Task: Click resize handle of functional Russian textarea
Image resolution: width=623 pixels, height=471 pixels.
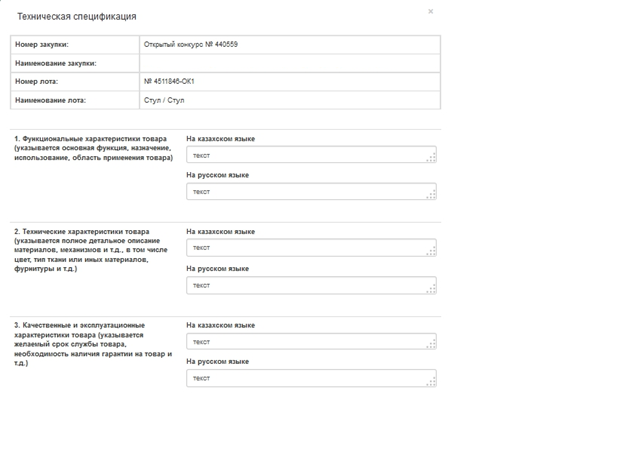Action: 432,196
